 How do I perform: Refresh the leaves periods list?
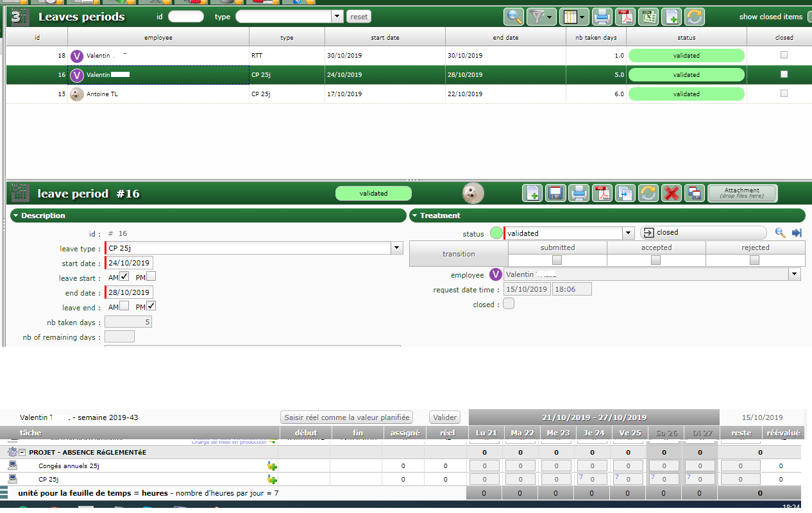695,17
